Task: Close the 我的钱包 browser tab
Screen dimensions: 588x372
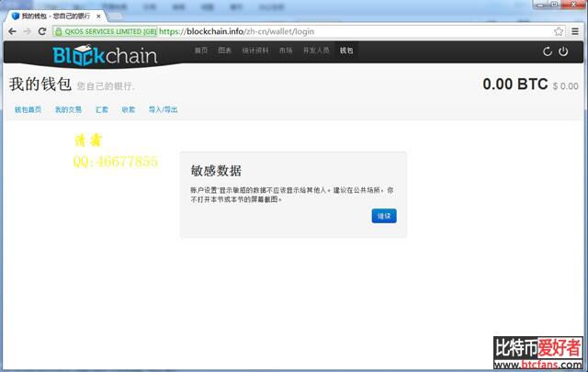Action: tap(98, 17)
